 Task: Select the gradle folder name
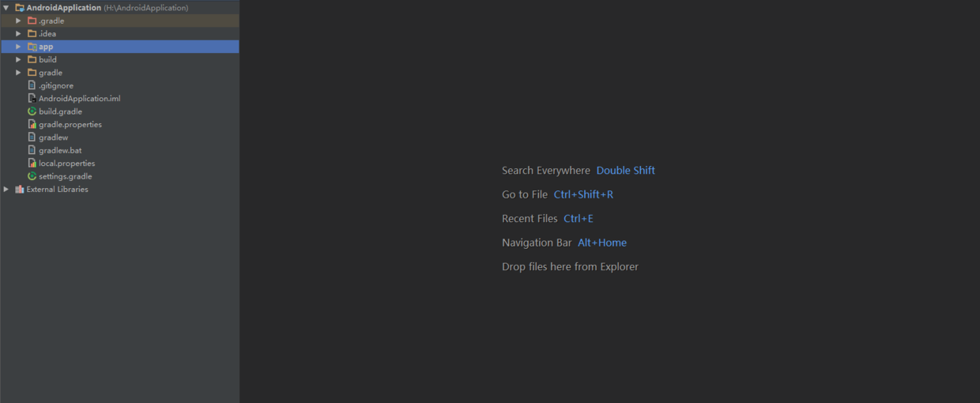pyautogui.click(x=51, y=73)
